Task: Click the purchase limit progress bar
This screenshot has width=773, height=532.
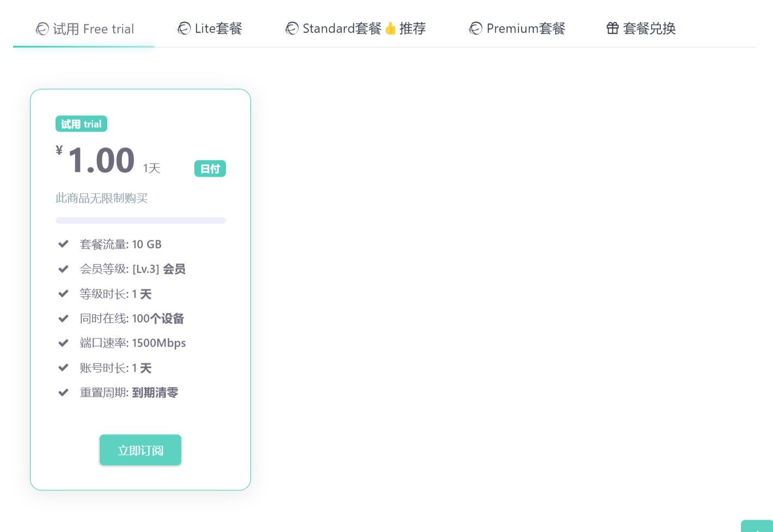Action: [x=140, y=220]
